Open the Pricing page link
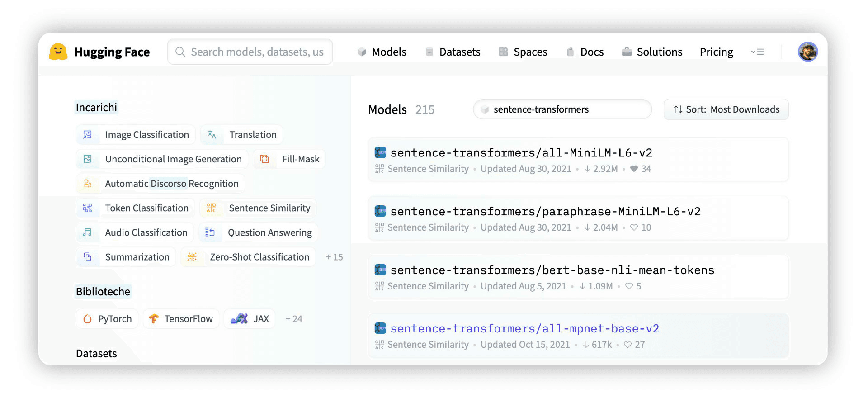The height and width of the screenshot is (398, 868). [x=716, y=52]
